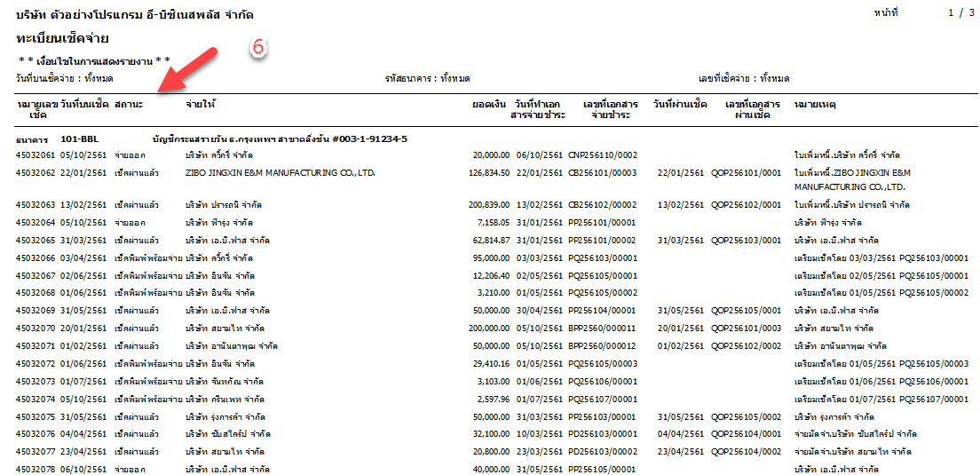Select document number CB256101/00003

pyautogui.click(x=603, y=172)
